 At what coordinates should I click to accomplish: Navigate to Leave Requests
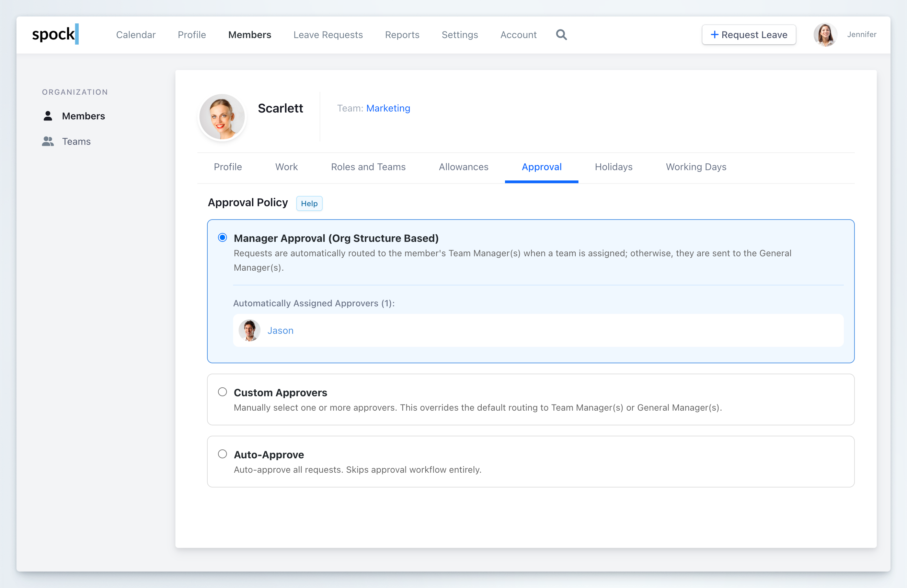(x=328, y=35)
